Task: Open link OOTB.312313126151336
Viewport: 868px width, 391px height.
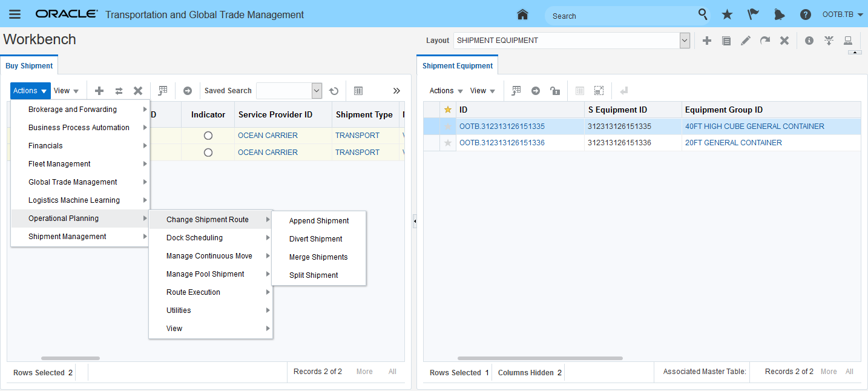Action: (502, 143)
